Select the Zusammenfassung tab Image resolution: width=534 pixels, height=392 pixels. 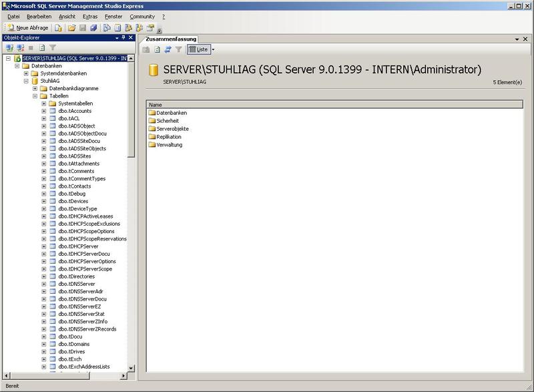171,39
